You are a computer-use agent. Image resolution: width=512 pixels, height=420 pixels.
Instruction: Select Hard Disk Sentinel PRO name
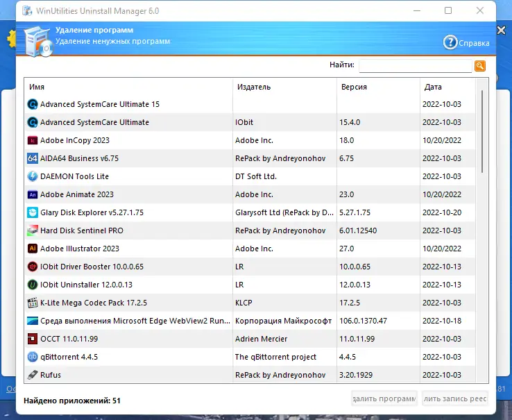[82, 230]
